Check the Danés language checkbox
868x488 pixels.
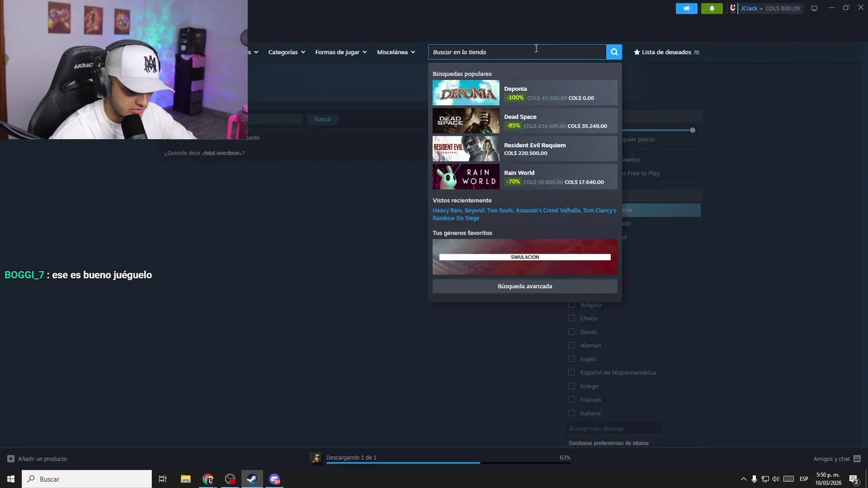click(x=571, y=332)
